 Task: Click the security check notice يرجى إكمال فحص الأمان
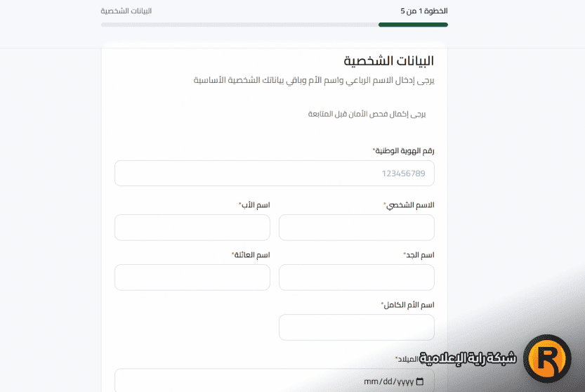click(367, 114)
